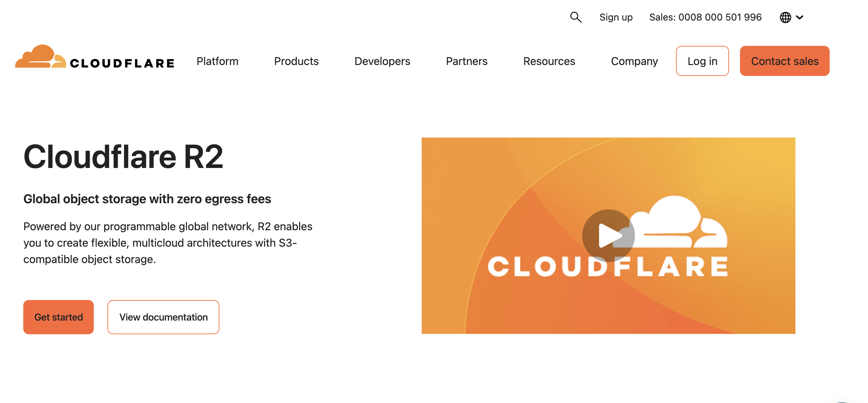868x403 pixels.
Task: Open the globe language selector icon
Action: tap(785, 17)
